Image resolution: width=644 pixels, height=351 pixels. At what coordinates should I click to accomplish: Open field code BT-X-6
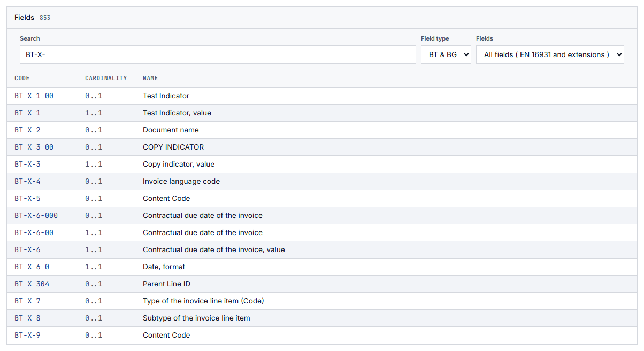pos(27,250)
